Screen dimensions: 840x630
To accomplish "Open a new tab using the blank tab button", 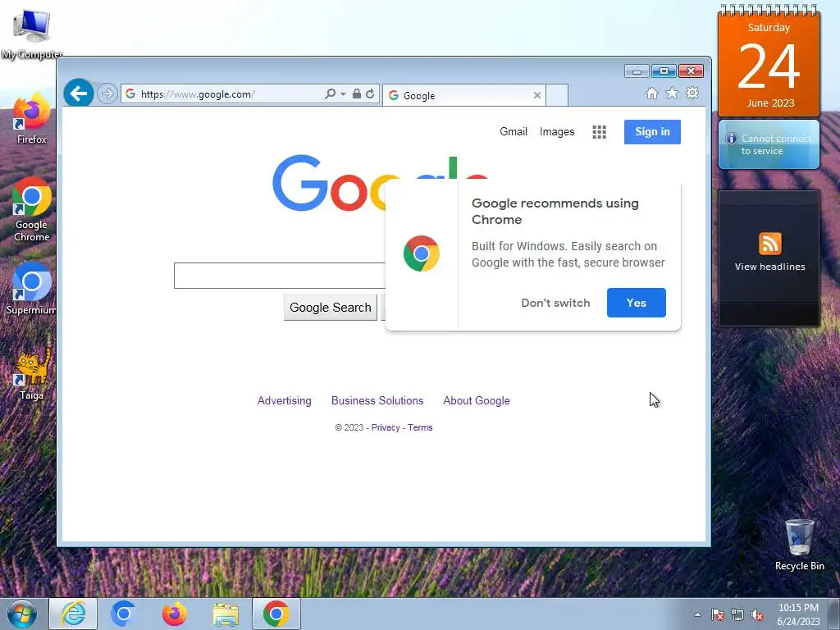I will [x=557, y=95].
